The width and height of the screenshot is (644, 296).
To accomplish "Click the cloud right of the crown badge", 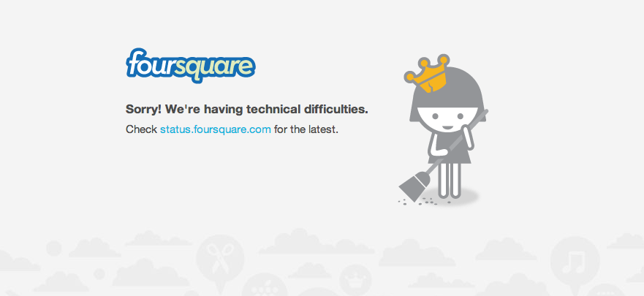I will click(416, 253).
